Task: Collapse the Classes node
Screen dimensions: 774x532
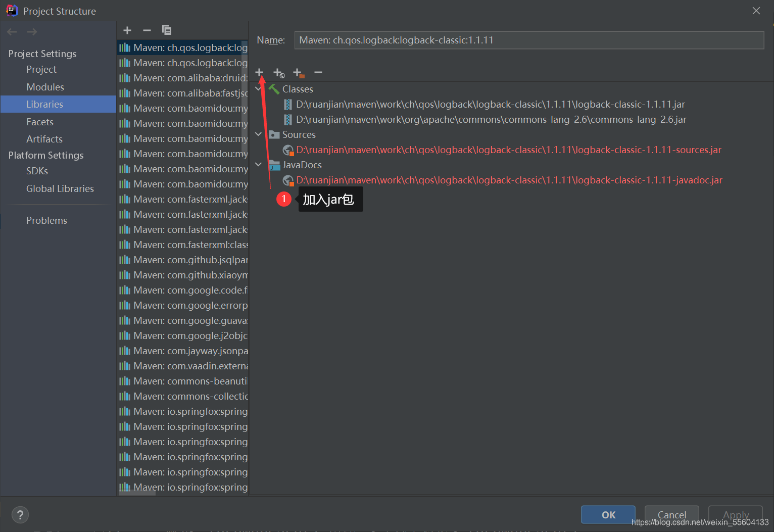Action: pyautogui.click(x=258, y=89)
